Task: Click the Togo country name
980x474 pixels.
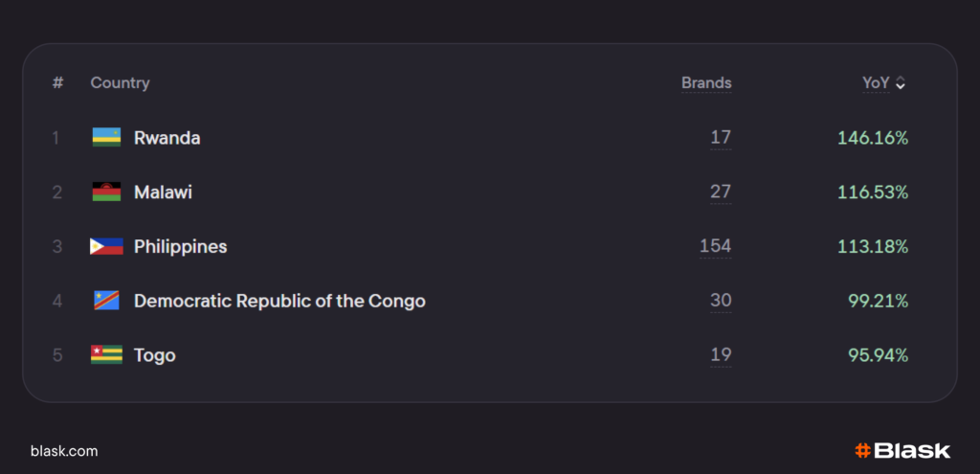Action: click(x=155, y=355)
